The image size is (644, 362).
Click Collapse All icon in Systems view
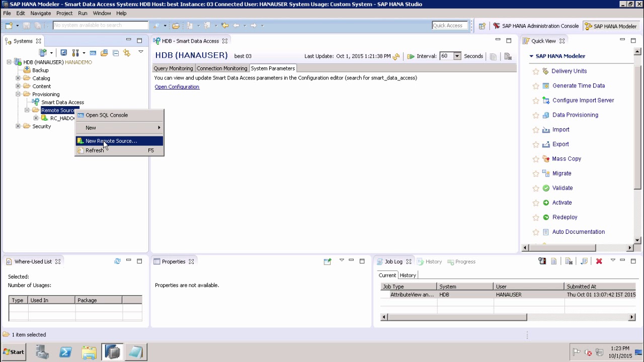116,53
